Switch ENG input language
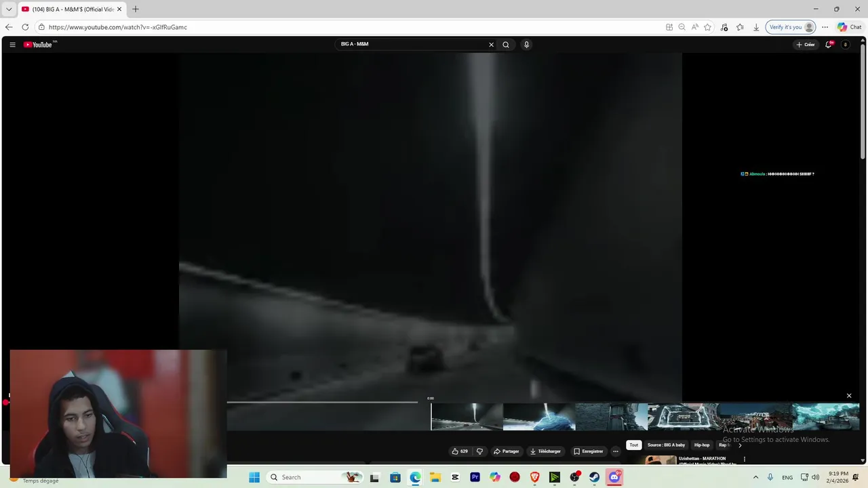 pos(787,477)
